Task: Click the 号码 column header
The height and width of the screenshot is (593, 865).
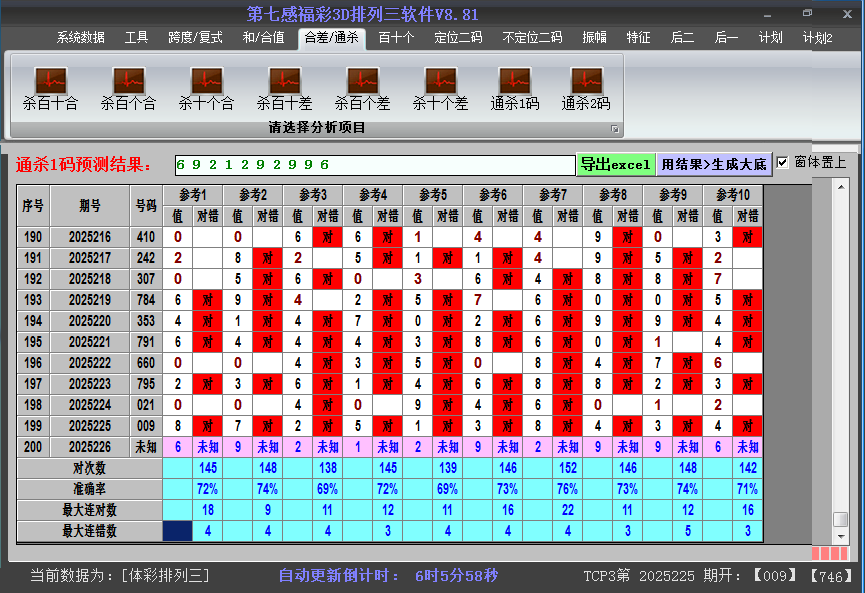Action: pos(146,206)
